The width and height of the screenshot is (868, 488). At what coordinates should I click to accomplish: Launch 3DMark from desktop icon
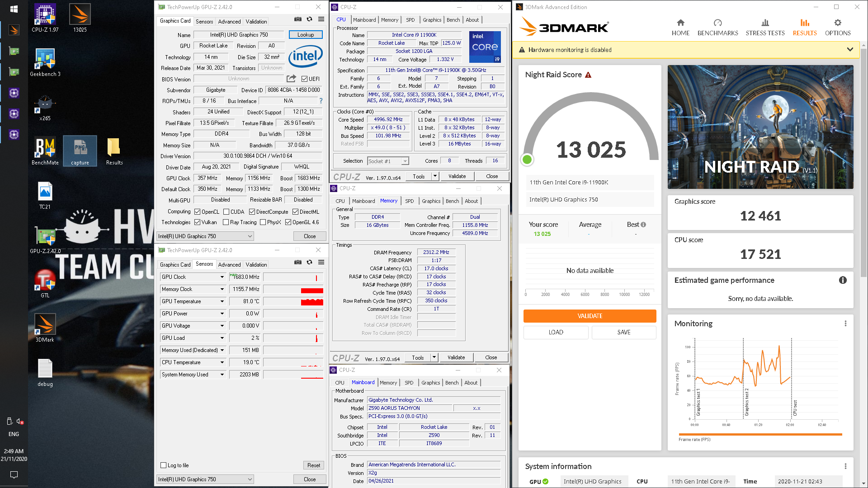click(x=45, y=328)
